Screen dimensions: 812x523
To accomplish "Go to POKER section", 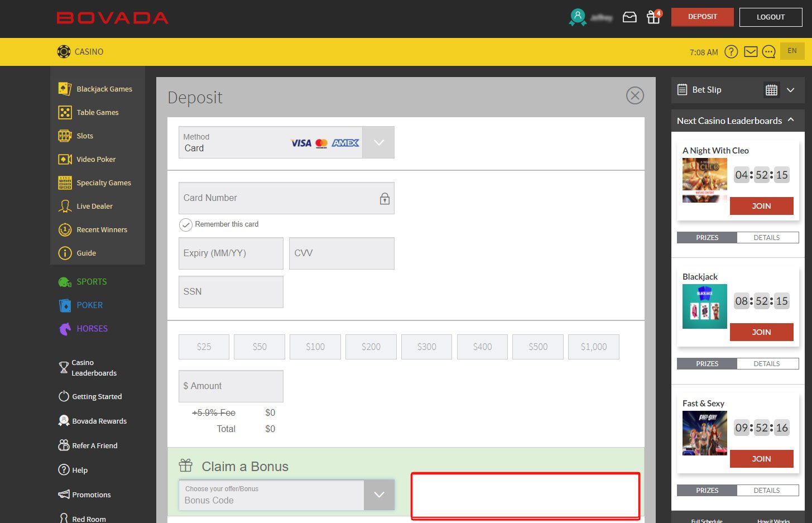I will coord(90,305).
